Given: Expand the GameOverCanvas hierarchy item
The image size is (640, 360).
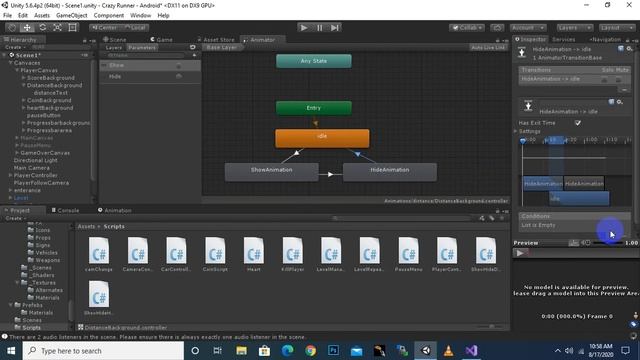Looking at the screenshot, I should click(17, 153).
